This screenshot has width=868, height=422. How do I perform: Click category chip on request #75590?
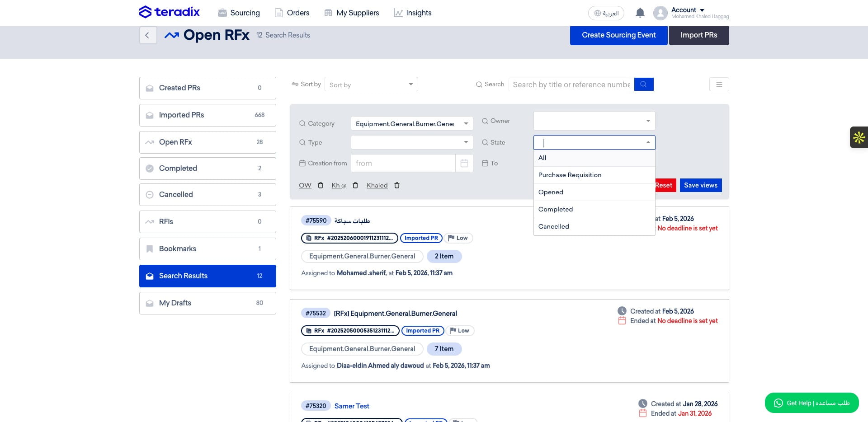(x=362, y=256)
